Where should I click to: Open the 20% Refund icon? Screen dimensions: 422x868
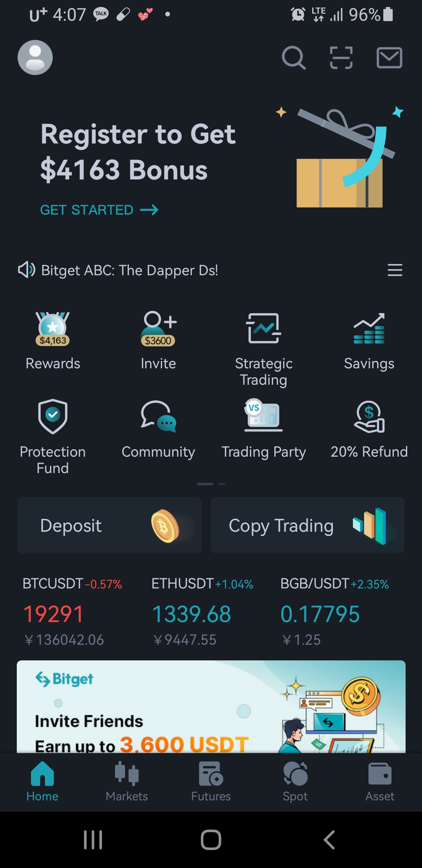click(369, 416)
